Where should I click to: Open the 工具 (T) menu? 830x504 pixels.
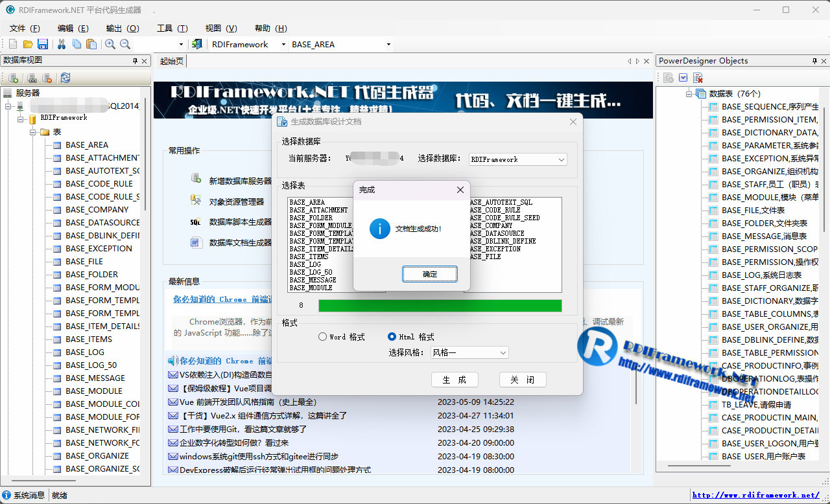click(x=172, y=29)
